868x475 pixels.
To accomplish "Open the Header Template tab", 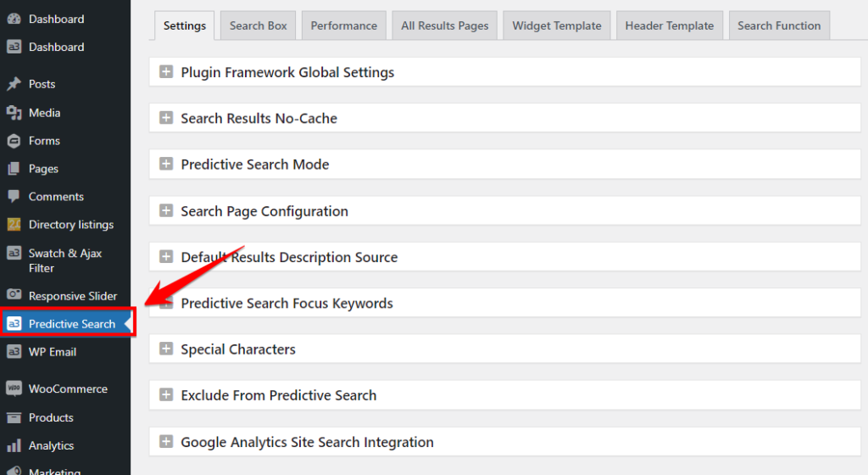I will tap(670, 25).
